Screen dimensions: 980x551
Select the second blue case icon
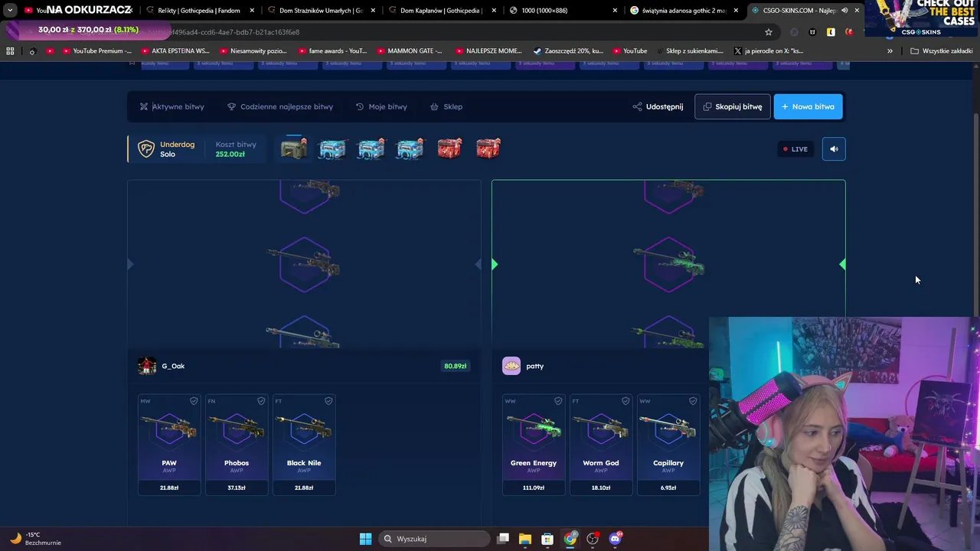click(371, 148)
